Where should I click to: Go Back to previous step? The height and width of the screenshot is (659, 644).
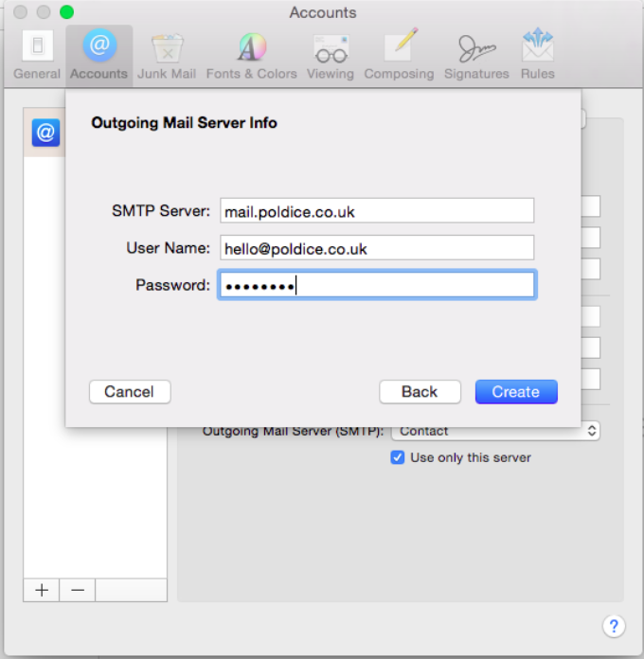point(420,392)
